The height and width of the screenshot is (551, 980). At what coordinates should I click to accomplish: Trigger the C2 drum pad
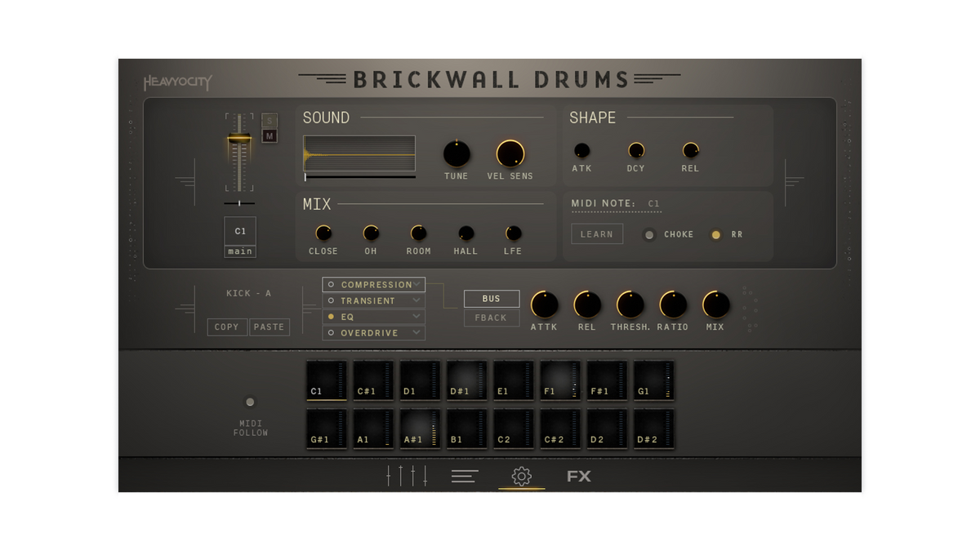coord(513,429)
